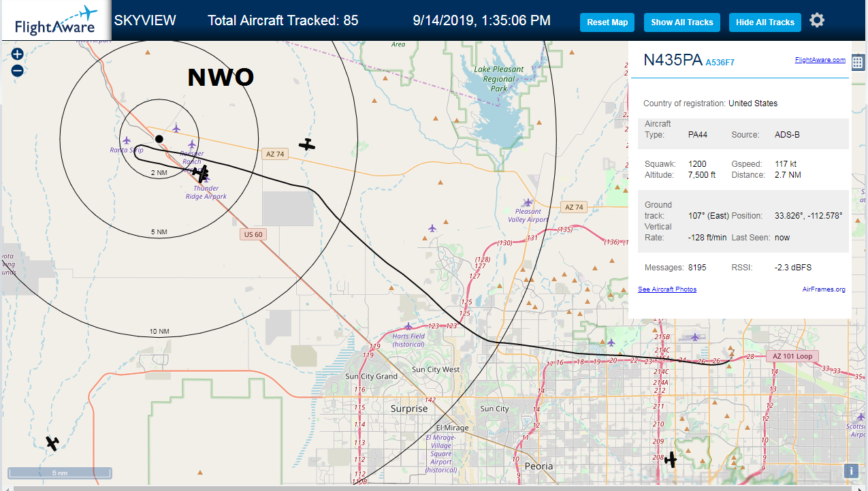Click the NWO site black dot marker
The height and width of the screenshot is (491, 868).
point(159,139)
